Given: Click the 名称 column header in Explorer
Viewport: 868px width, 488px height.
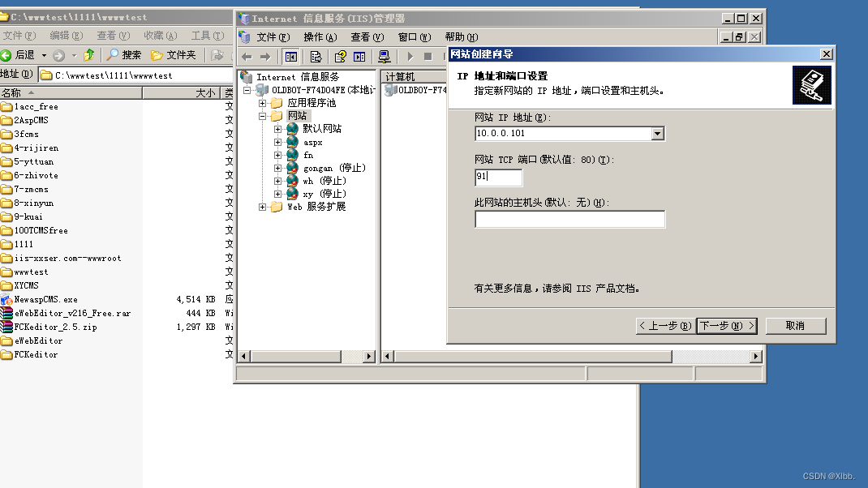Looking at the screenshot, I should coord(71,93).
